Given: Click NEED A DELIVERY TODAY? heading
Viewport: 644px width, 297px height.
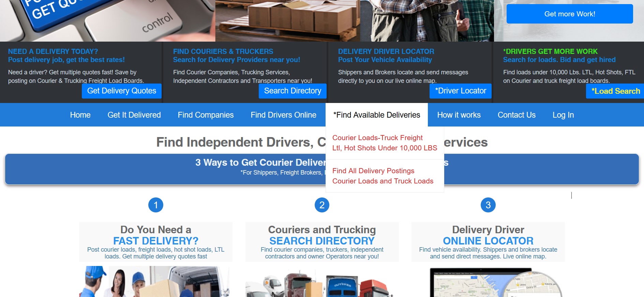Looking at the screenshot, I should (x=53, y=51).
